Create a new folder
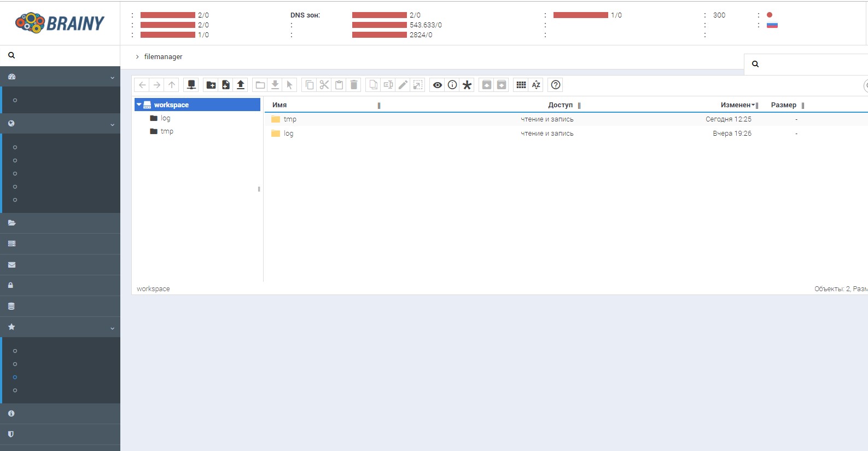This screenshot has height=451, width=868. (x=211, y=85)
